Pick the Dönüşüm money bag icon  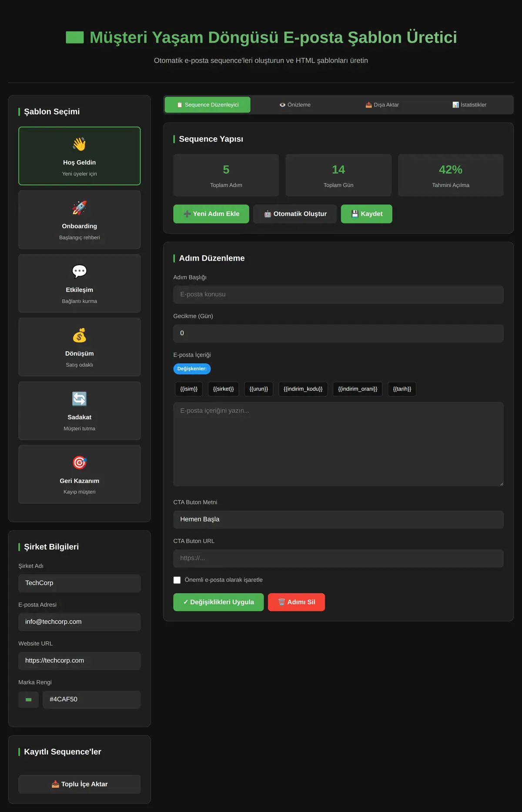pos(79,335)
